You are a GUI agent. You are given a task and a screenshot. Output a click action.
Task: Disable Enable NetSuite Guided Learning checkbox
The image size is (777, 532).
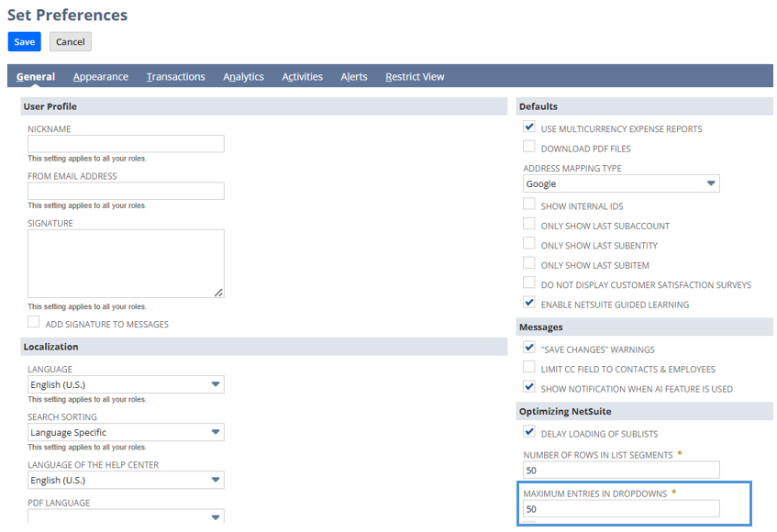pyautogui.click(x=529, y=303)
